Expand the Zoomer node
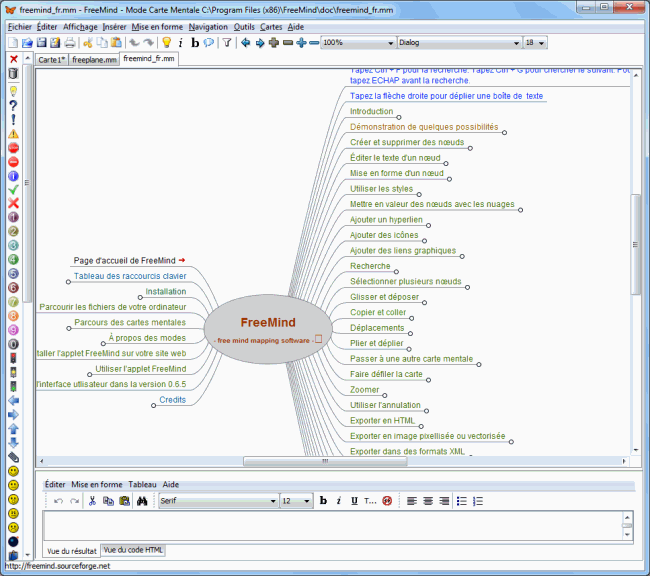This screenshot has width=650, height=576. (385, 396)
